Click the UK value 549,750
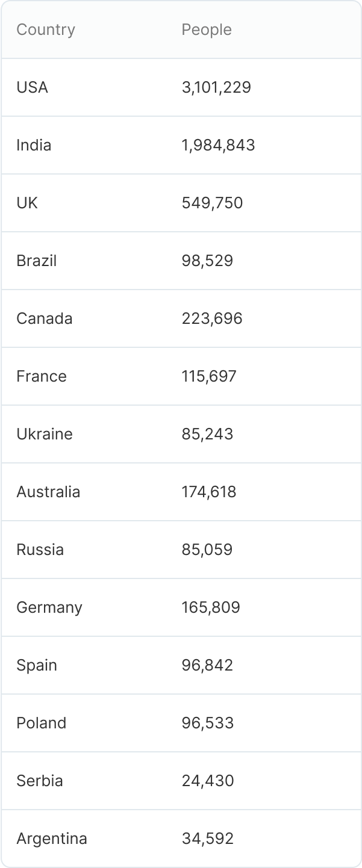 212,203
